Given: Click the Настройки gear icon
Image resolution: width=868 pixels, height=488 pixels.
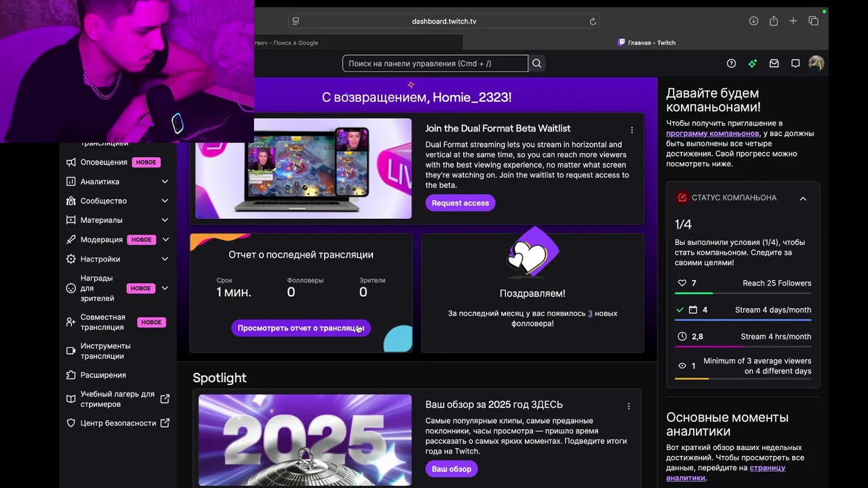Looking at the screenshot, I should coord(71,259).
